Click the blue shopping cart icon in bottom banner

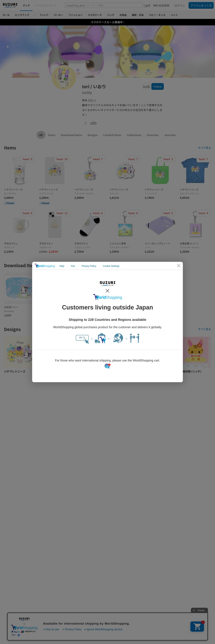pos(197,626)
